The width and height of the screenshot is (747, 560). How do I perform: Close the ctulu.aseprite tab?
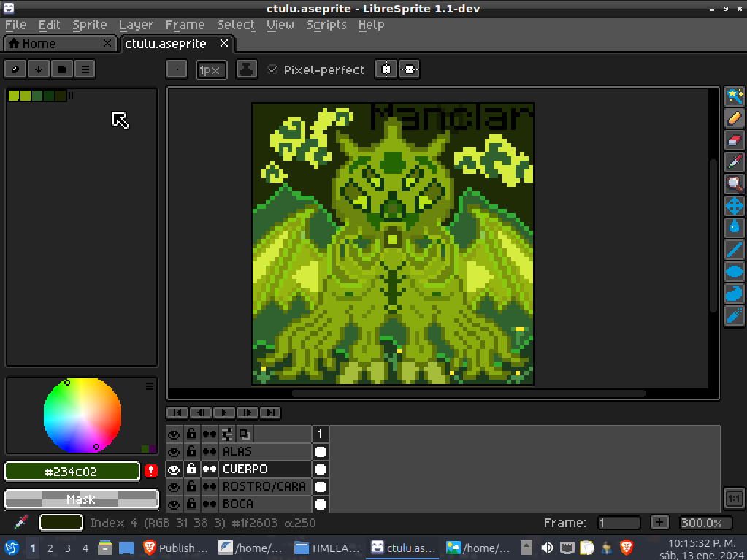pos(224,43)
